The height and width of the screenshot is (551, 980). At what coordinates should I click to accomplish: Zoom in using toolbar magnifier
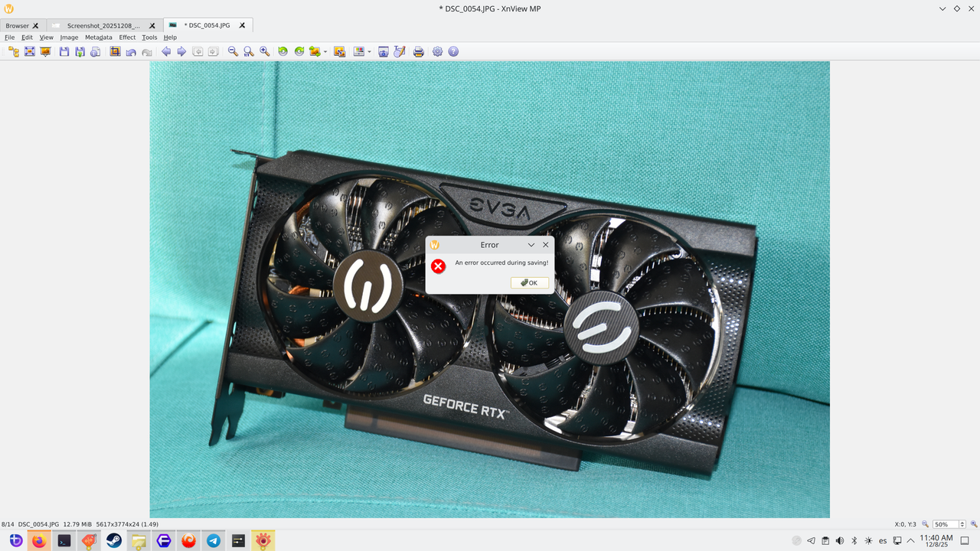(264, 51)
